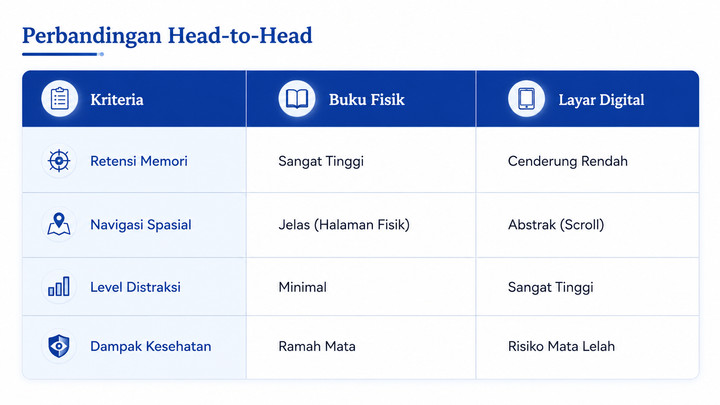Click the Retensi Memori row label
720x405 pixels.
tap(139, 161)
